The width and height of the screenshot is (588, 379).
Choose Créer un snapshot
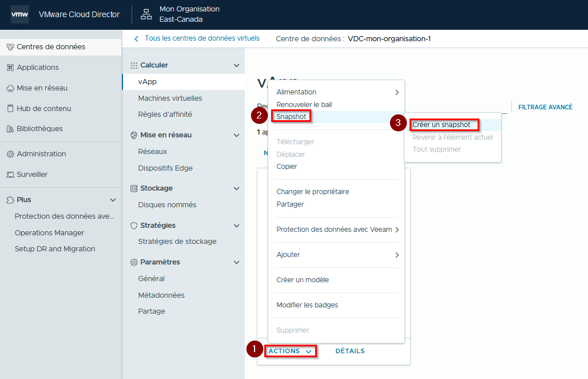(x=442, y=125)
